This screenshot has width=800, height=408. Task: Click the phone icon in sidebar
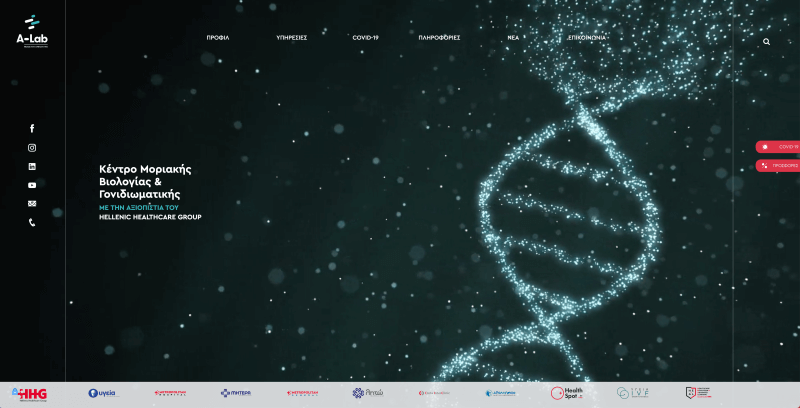click(32, 222)
